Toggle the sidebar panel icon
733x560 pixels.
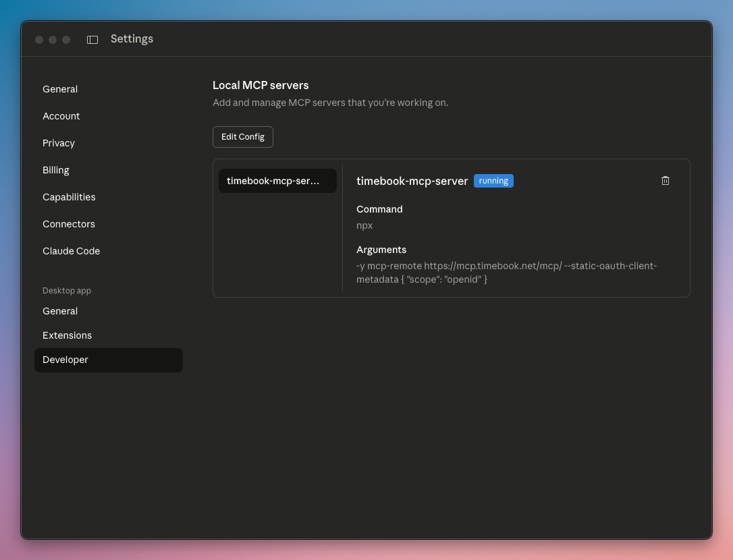click(92, 40)
